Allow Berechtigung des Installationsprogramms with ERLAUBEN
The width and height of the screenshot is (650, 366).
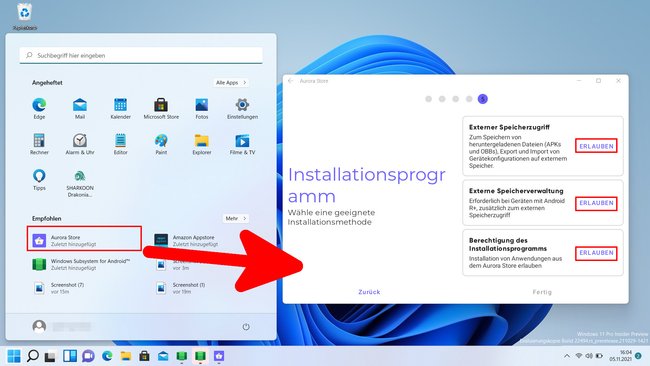tap(596, 253)
